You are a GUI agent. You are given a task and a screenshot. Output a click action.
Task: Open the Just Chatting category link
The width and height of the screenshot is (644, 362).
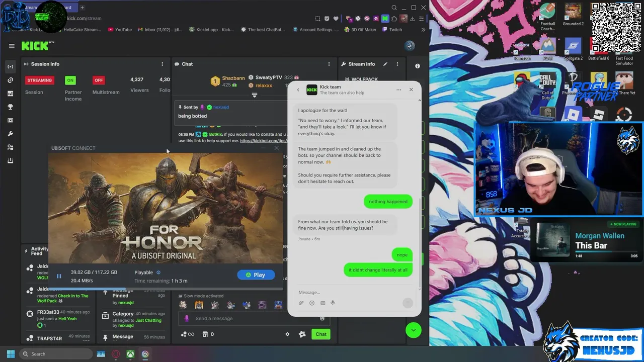point(148,320)
